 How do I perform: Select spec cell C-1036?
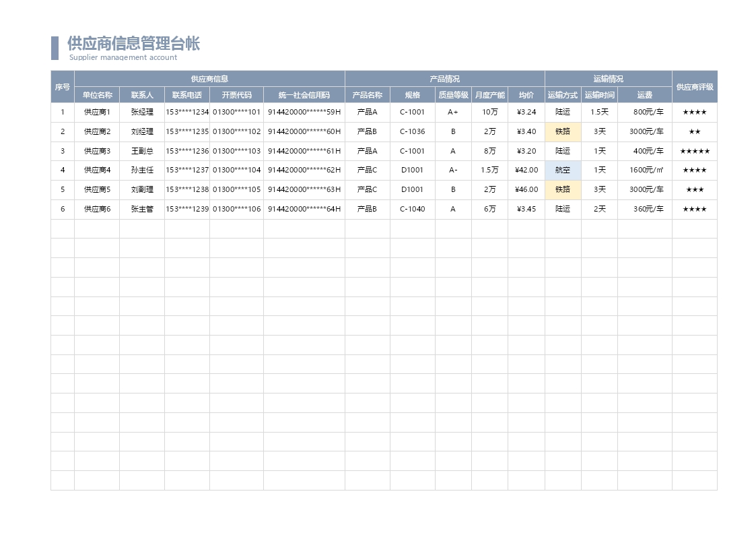click(x=413, y=131)
